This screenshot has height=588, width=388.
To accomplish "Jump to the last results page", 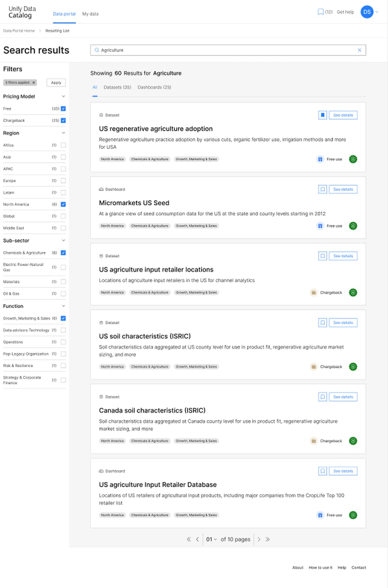I will [268, 539].
